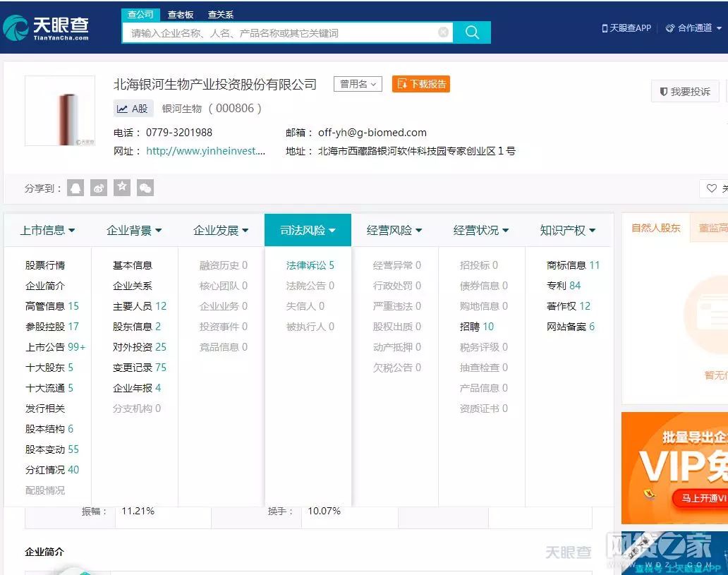The width and height of the screenshot is (728, 575).
Task: Clear the search field with X icon
Action: point(444,32)
